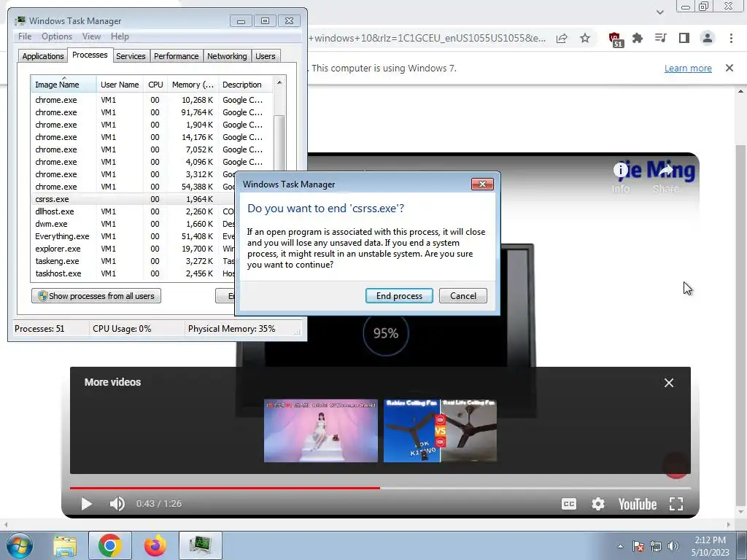Select the dllhost.exe process
Viewport: 747px width, 560px height.
133,211
